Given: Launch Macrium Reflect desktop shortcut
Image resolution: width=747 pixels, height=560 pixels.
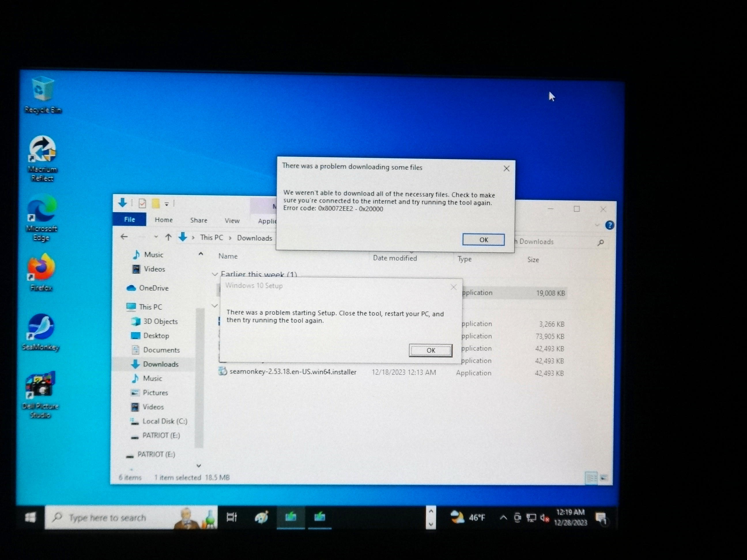Looking at the screenshot, I should [x=42, y=158].
